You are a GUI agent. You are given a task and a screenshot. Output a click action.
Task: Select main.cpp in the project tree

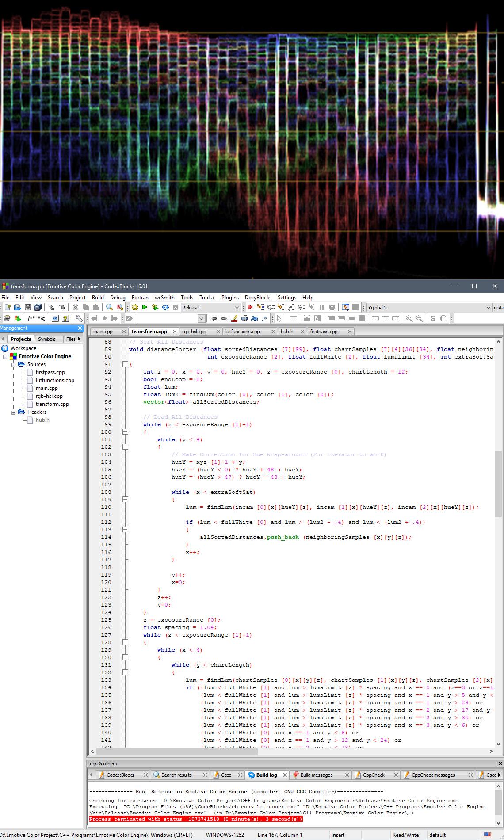[x=46, y=388]
